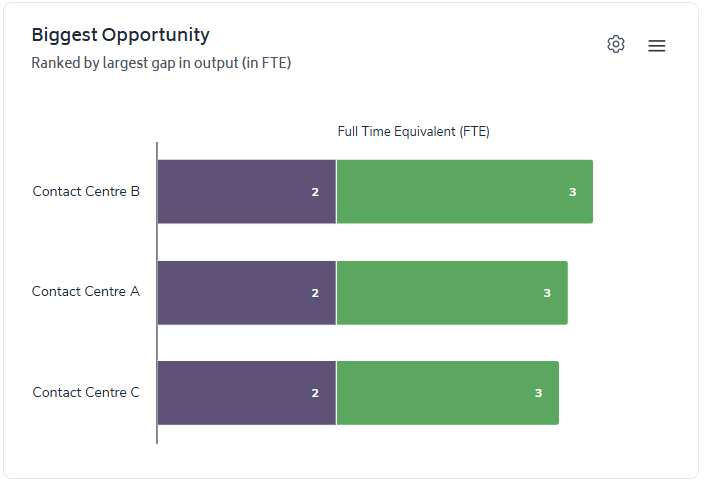
Task: Click the '2' value label on Contact Centre B
Action: click(x=315, y=192)
